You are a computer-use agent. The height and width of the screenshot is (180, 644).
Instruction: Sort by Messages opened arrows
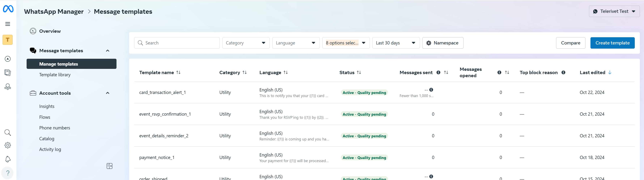(507, 72)
